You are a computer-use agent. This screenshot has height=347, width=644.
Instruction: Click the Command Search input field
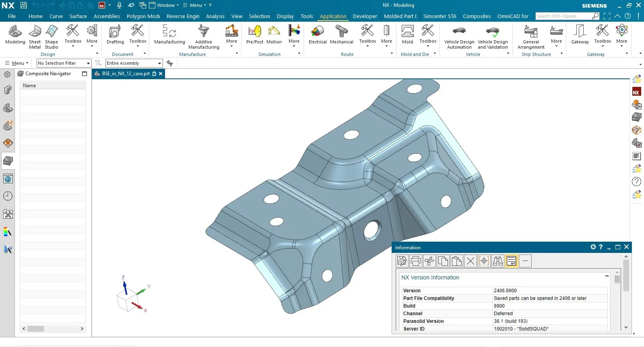pos(563,16)
